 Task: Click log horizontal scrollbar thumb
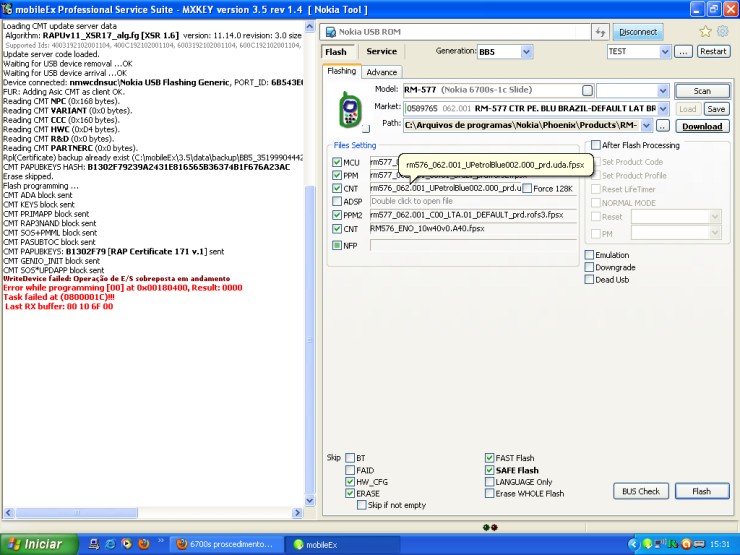(76, 513)
